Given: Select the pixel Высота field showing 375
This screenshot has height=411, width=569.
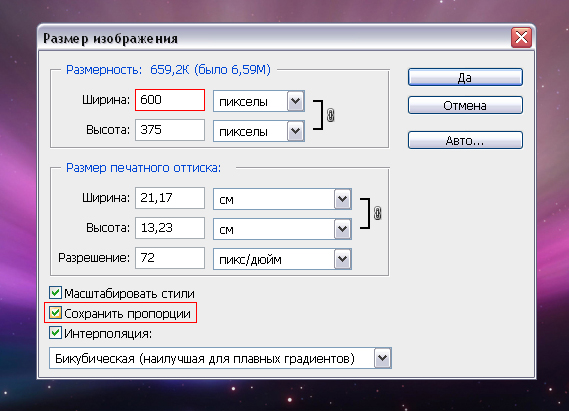Looking at the screenshot, I should click(170, 130).
